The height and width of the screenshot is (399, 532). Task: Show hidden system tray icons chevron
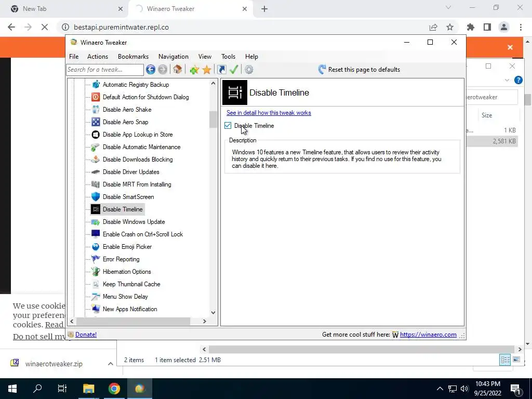tap(440, 389)
